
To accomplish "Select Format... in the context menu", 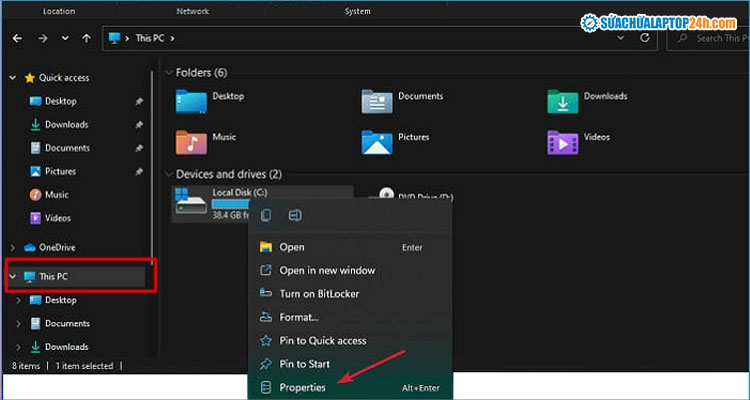I will tap(299, 317).
